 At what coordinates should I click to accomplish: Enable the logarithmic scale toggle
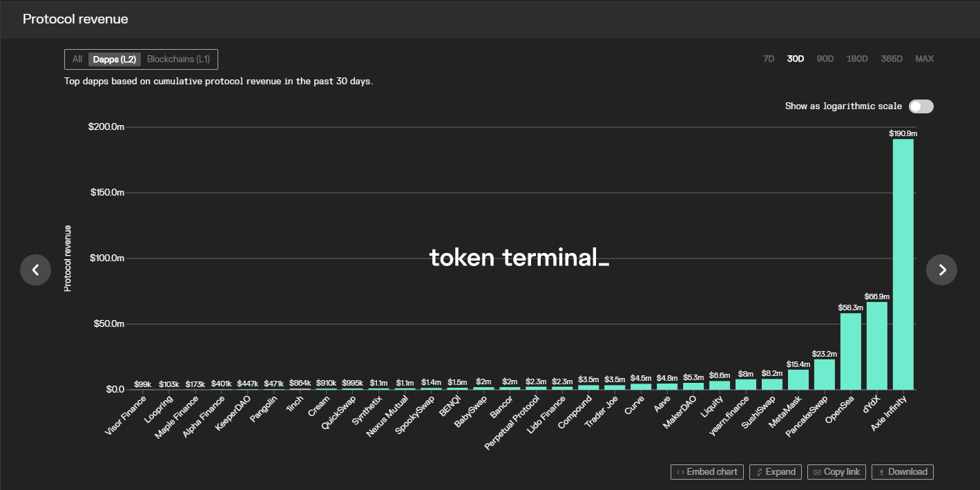tap(921, 106)
